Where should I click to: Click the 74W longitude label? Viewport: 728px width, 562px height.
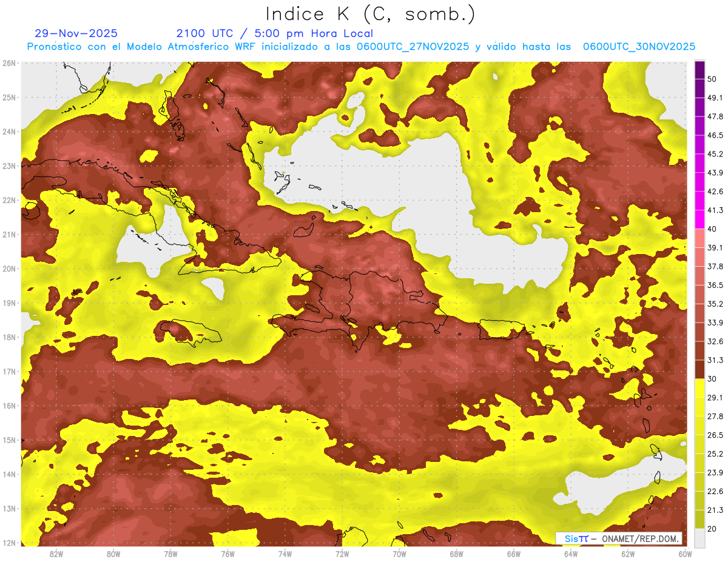coord(285,554)
